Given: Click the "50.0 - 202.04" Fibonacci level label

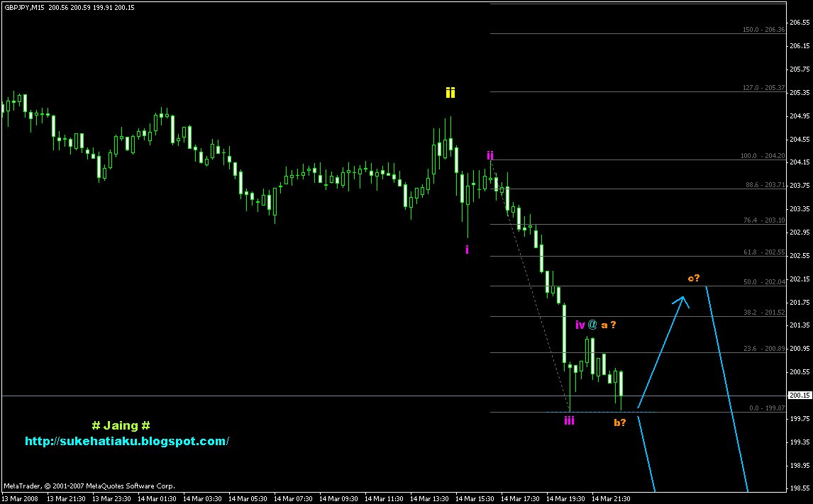Looking at the screenshot, I should (x=765, y=282).
